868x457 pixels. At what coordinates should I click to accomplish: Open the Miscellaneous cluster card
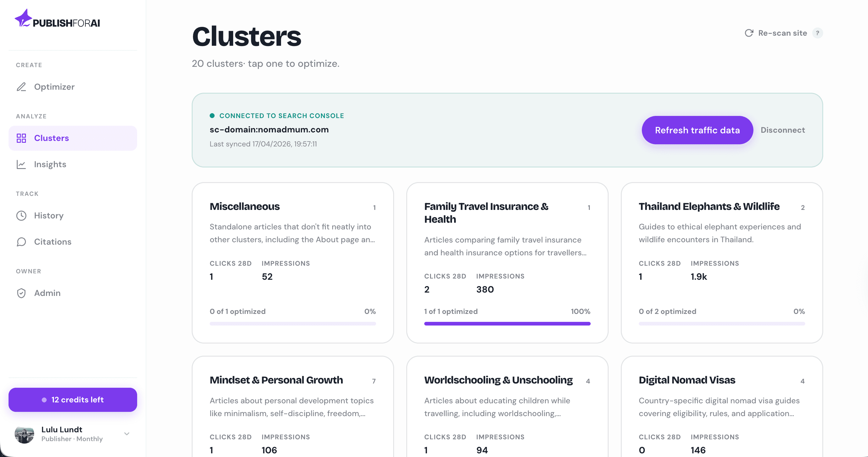[x=293, y=263]
